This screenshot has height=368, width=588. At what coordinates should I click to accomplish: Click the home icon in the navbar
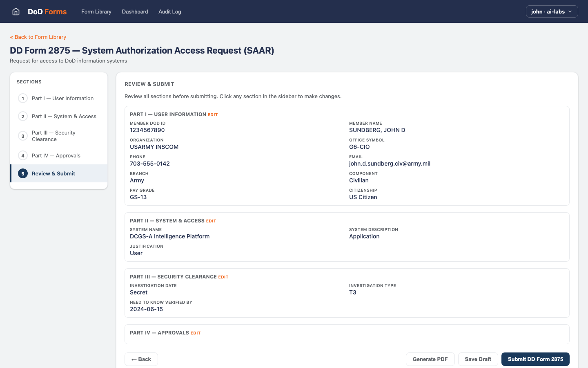pos(16,11)
